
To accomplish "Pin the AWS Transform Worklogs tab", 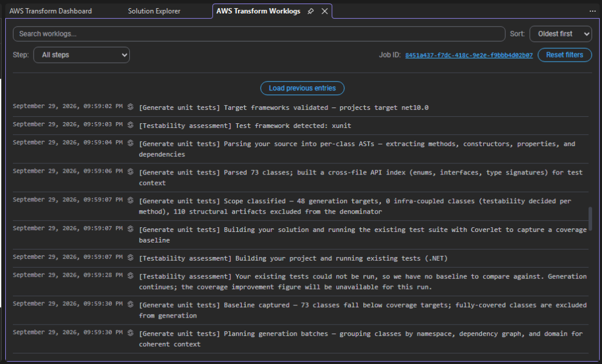I will click(x=310, y=11).
